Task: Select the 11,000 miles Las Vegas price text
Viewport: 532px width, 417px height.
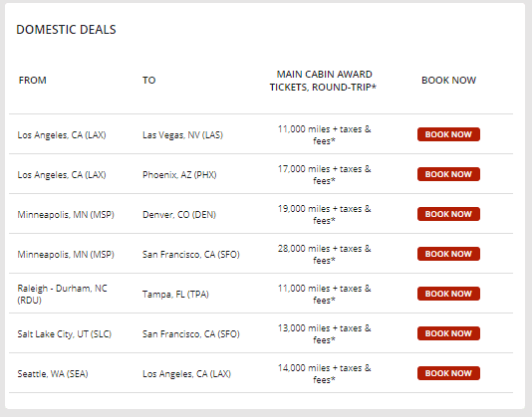Action: [x=325, y=135]
